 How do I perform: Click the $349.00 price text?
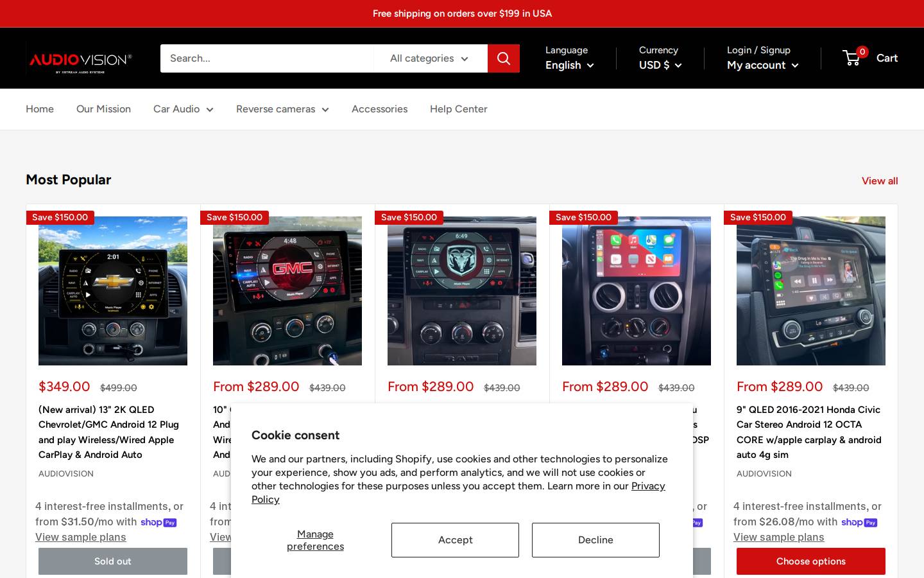(64, 387)
